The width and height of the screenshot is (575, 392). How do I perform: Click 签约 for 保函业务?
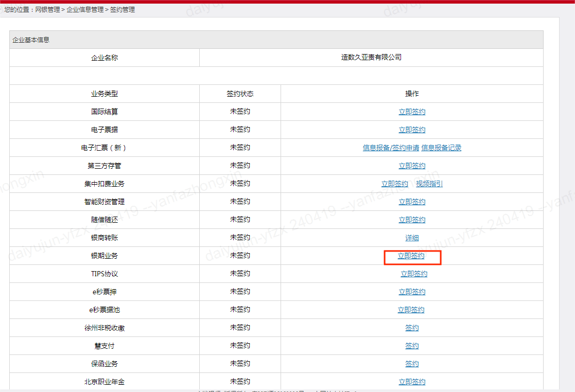coord(412,364)
